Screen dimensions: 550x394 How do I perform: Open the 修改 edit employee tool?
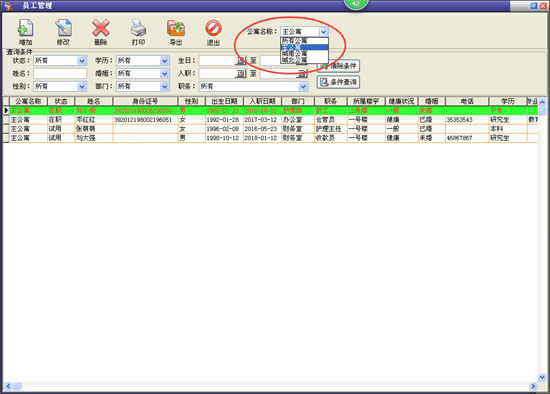[63, 28]
